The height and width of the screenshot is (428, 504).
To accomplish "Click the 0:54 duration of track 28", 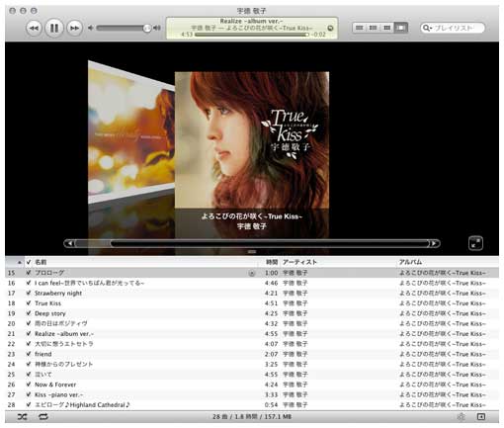I will click(x=272, y=405).
